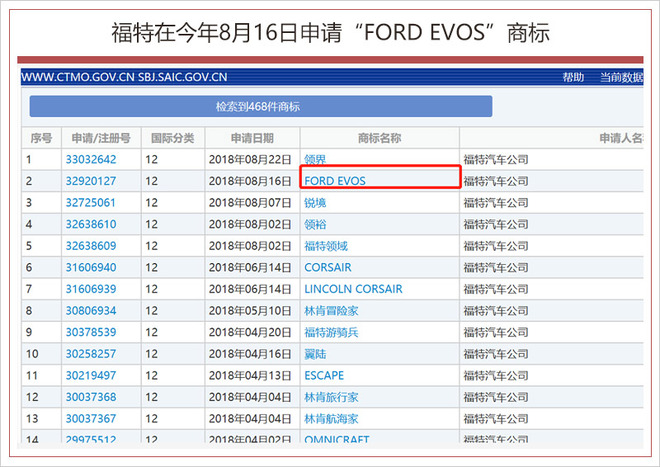Click 福特汽车公司 applicant in the 领界 row
Image resolution: width=660 pixels, height=467 pixels.
[496, 160]
